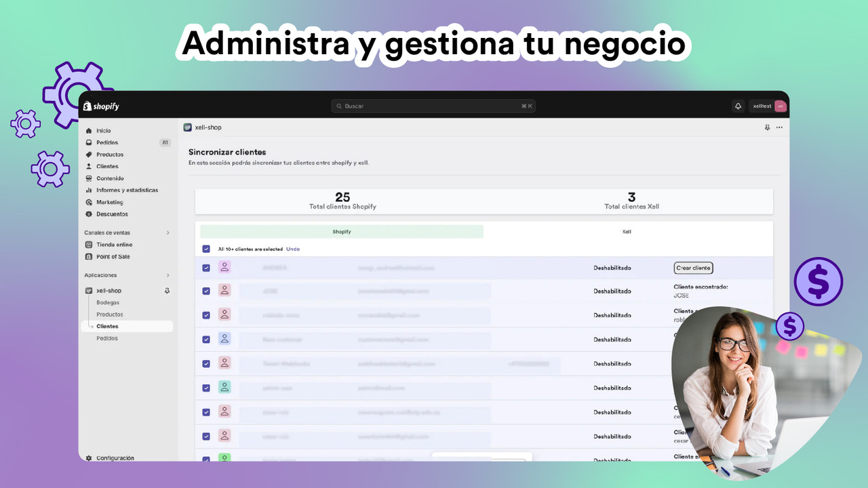The height and width of the screenshot is (488, 868).
Task: Uncheck the checkbox beside the teal avatar
Action: pos(206,388)
